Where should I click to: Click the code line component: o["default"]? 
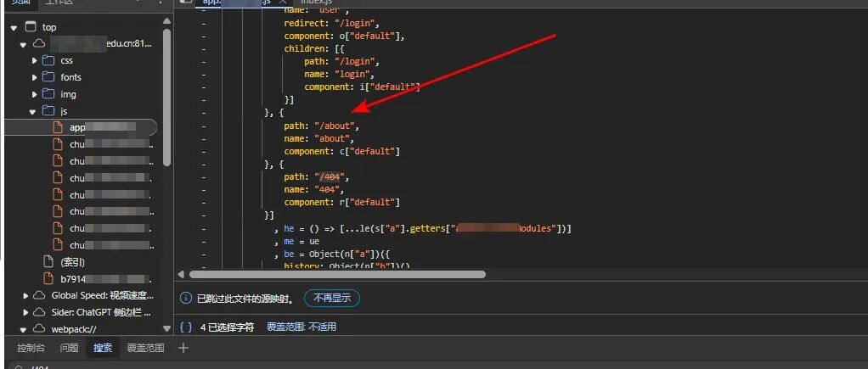tap(344, 36)
